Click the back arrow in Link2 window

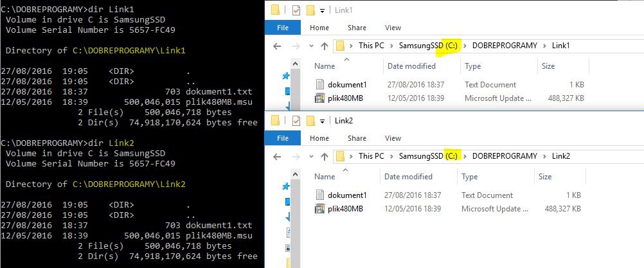pos(277,156)
